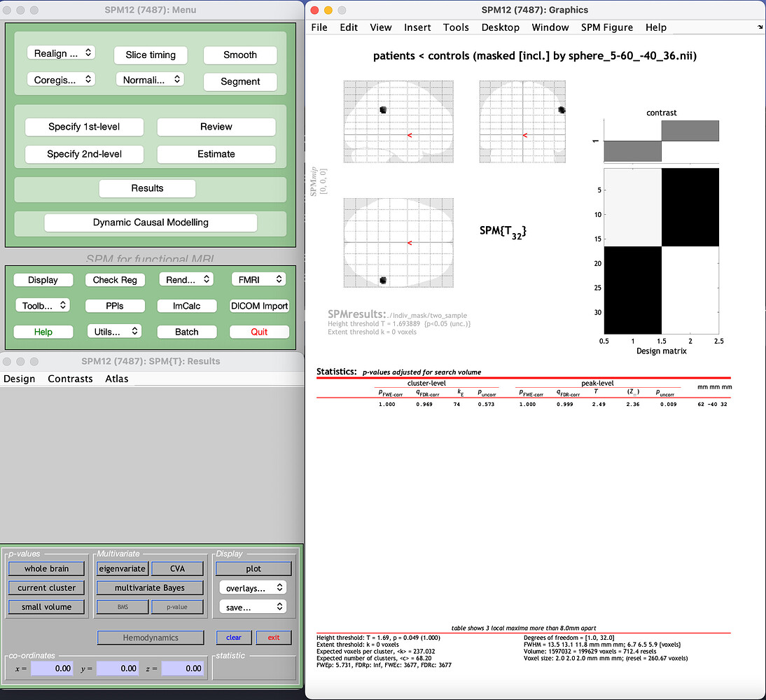Image resolution: width=766 pixels, height=700 pixels.
Task: Click the Results button
Action: tap(147, 188)
